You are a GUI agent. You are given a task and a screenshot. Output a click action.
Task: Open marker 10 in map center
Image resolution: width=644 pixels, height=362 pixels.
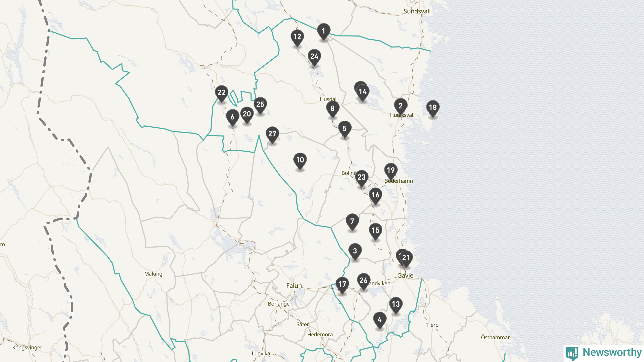tap(300, 160)
